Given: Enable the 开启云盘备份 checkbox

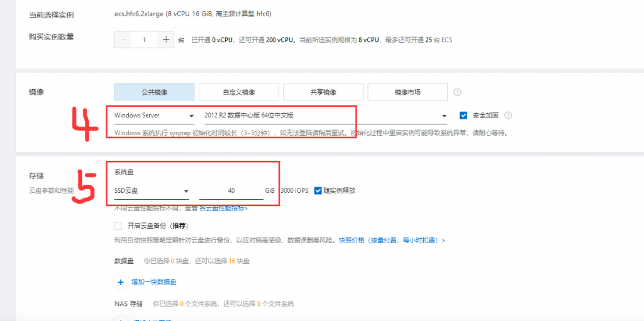Looking at the screenshot, I should (x=118, y=226).
